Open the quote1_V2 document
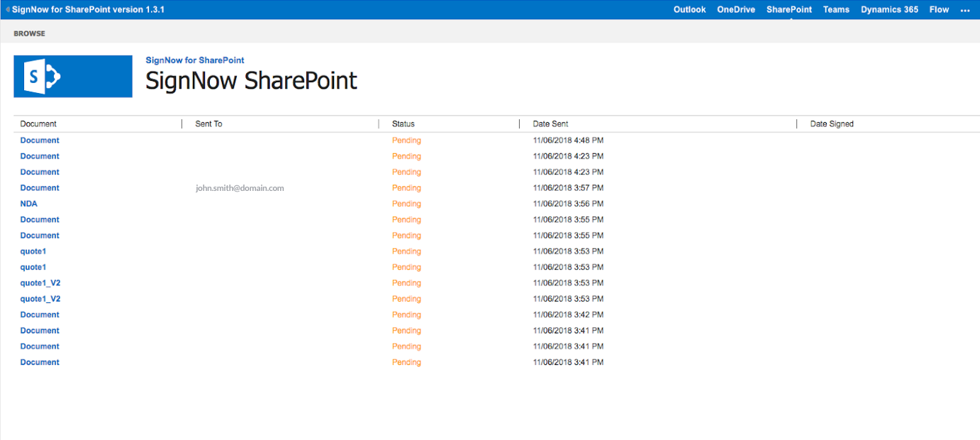Viewport: 980px width, 440px height. pyautogui.click(x=40, y=282)
